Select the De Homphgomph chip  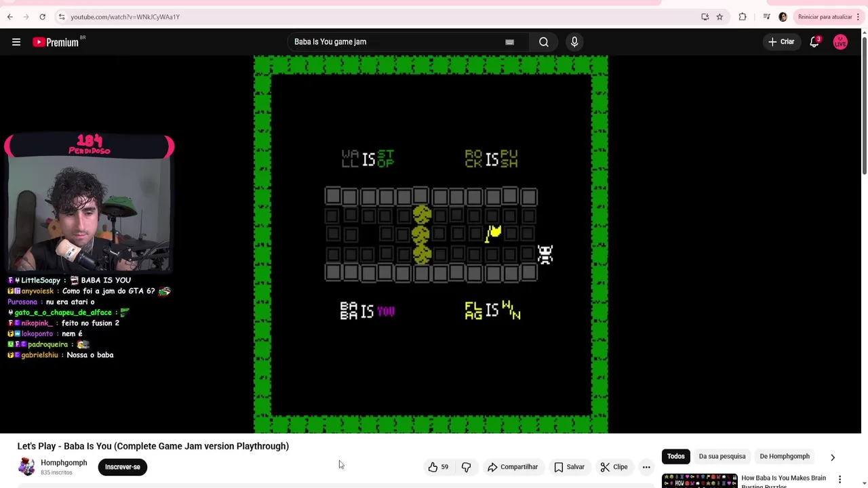[x=785, y=456]
